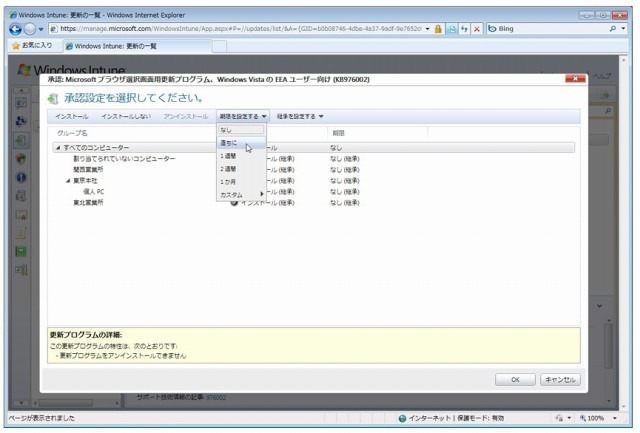Viewport: 640px width, 433px height.
Task: Open support article 976002 link
Action: 216,397
